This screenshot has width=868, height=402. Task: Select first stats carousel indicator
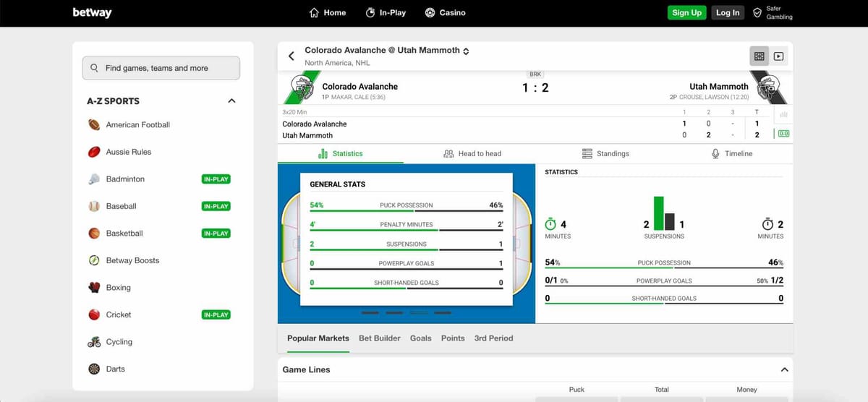click(x=370, y=313)
